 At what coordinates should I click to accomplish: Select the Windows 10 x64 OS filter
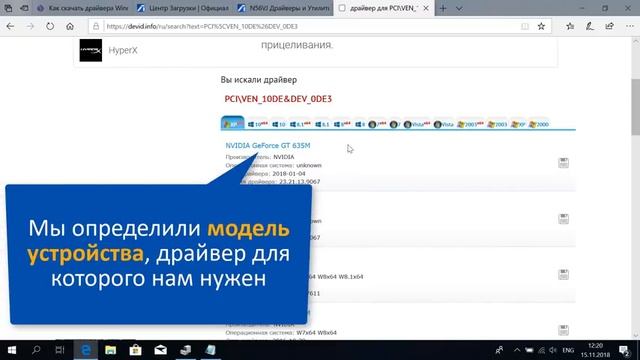[x=258, y=124]
